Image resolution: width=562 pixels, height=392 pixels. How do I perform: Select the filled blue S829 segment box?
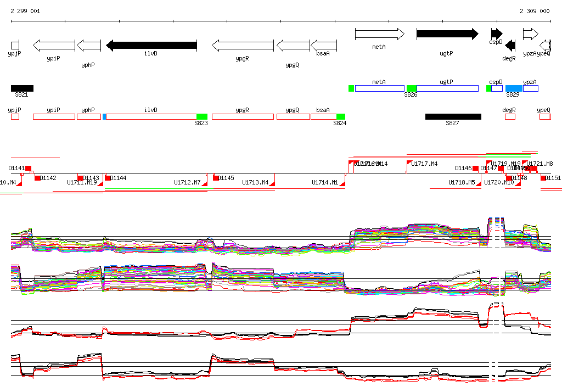pos(514,88)
